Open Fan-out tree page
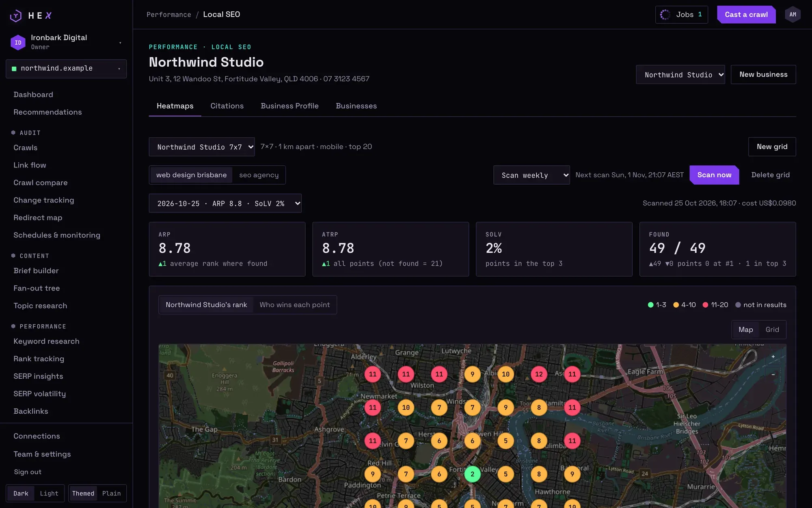 click(x=37, y=288)
